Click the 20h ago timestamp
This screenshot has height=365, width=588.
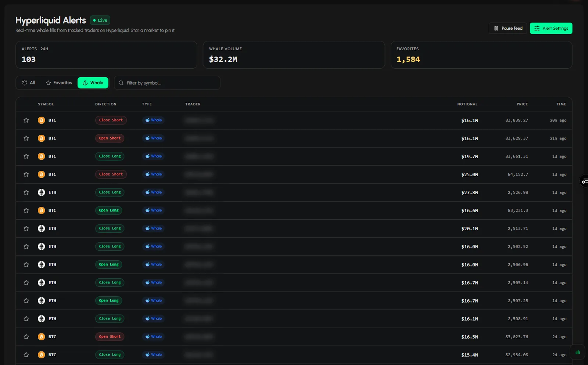pos(558,120)
